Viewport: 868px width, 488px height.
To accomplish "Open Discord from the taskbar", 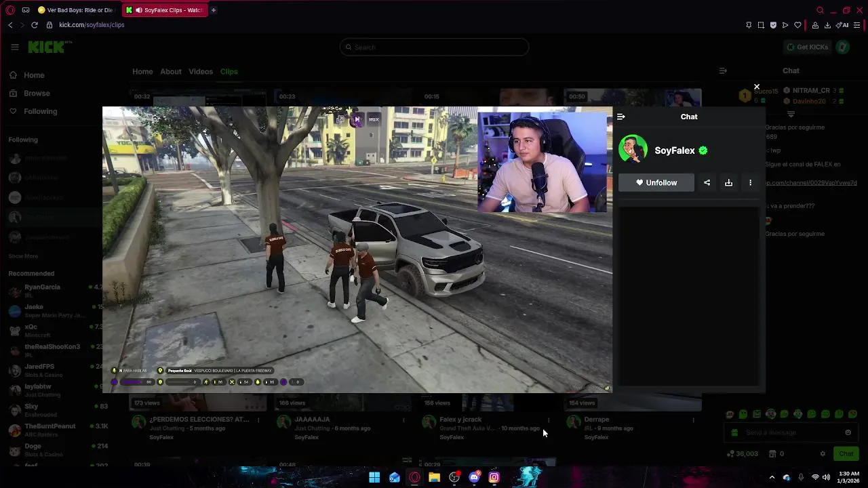I will (x=475, y=477).
